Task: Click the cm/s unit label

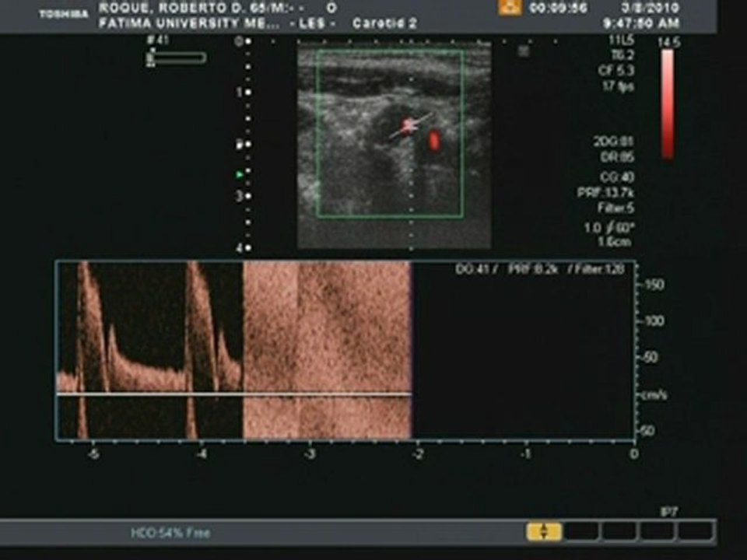Action: click(x=656, y=395)
